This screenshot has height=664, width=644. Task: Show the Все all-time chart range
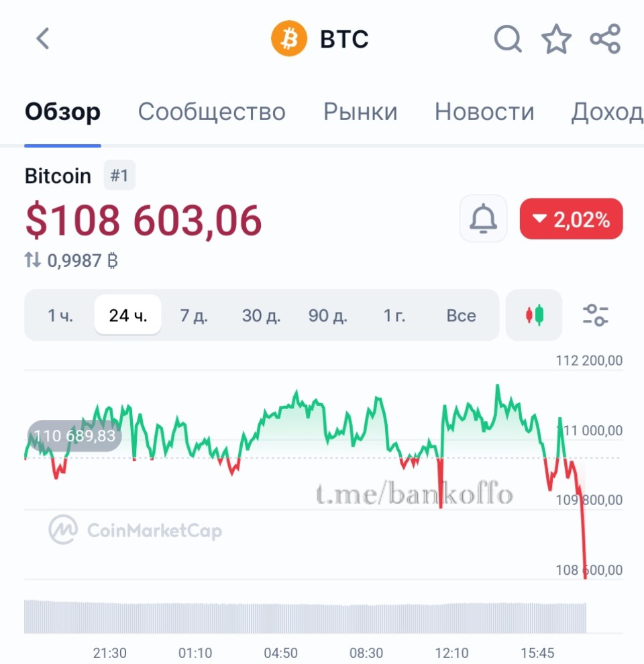click(461, 315)
